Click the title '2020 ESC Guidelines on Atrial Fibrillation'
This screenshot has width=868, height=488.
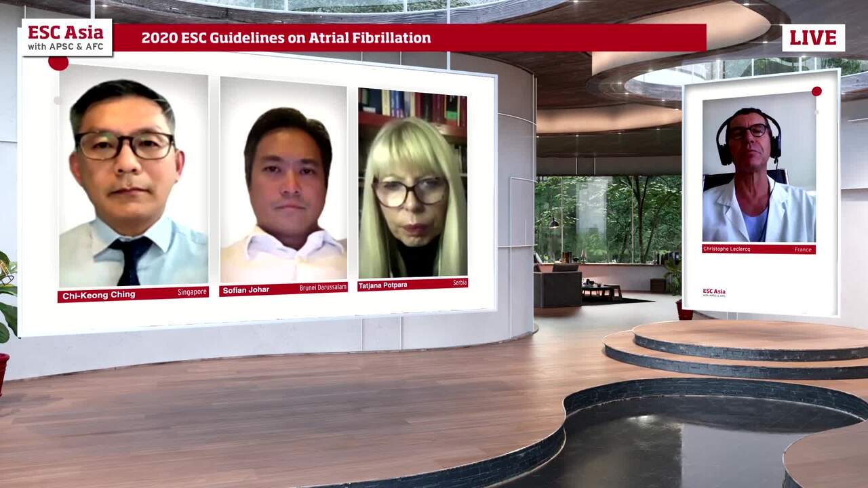(286, 38)
